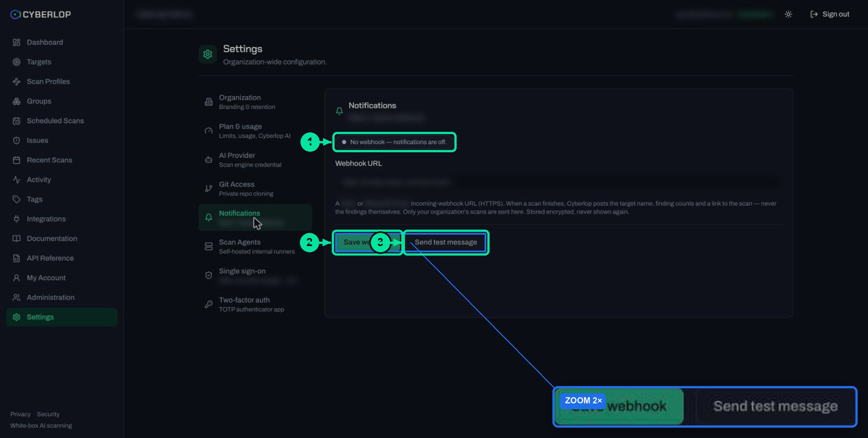Click the Scan Profiles icon
This screenshot has height=438, width=868.
pos(16,82)
